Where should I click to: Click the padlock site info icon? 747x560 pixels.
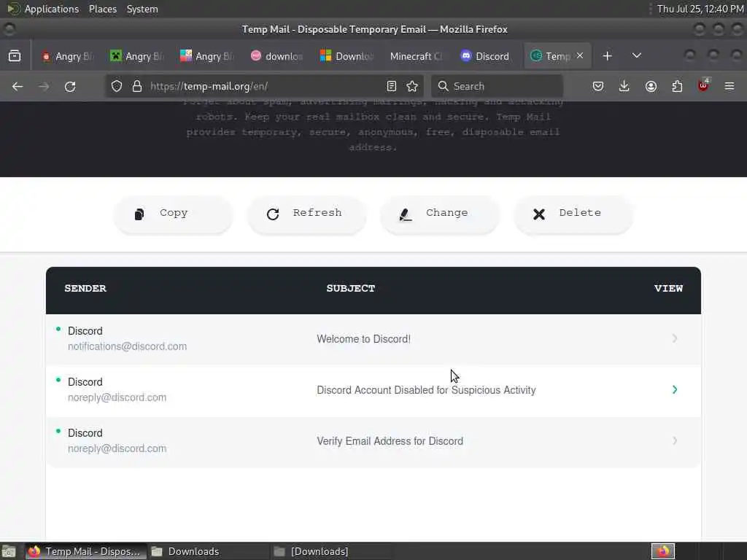coord(137,86)
